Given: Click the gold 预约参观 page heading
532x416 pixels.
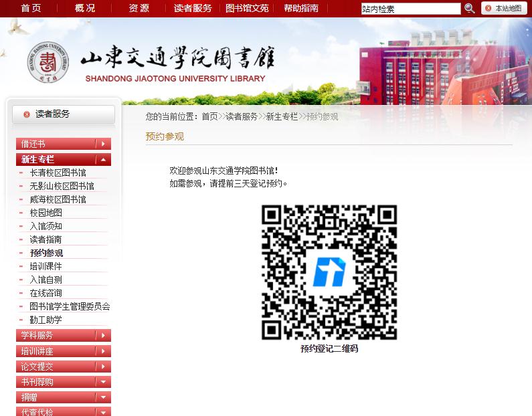Looking at the screenshot, I should pos(165,136).
